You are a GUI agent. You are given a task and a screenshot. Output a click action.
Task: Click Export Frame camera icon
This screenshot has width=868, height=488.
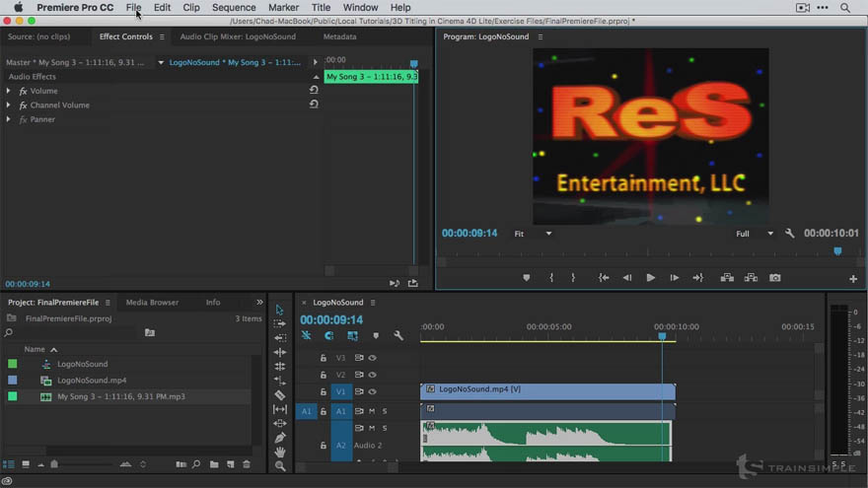[x=775, y=278]
